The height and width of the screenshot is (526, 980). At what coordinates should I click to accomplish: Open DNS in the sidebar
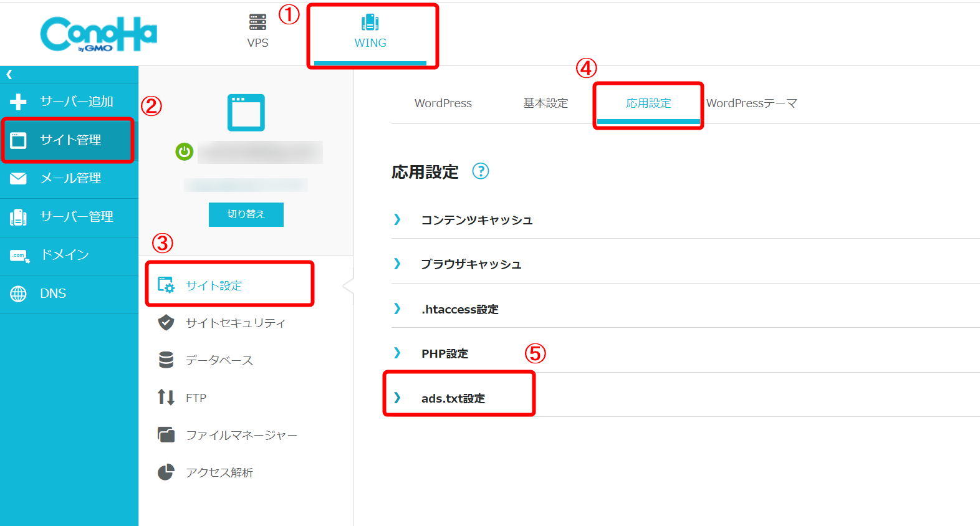[x=69, y=294]
